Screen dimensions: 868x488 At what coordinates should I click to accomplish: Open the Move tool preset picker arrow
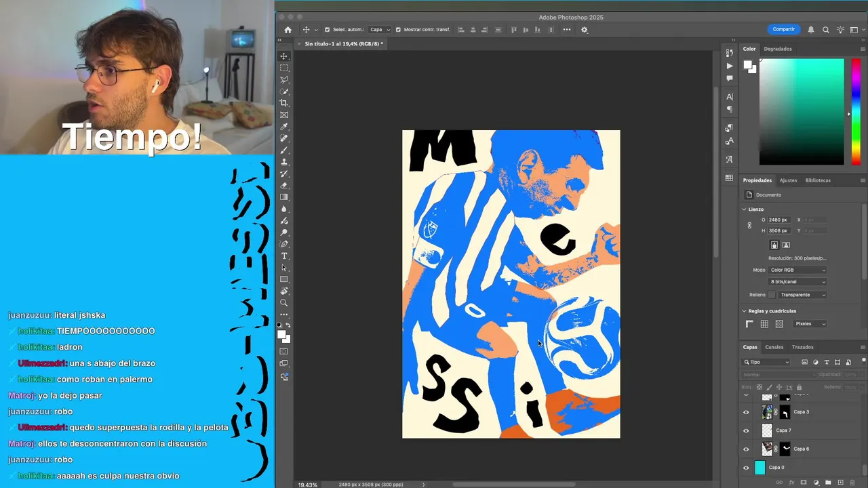[316, 30]
